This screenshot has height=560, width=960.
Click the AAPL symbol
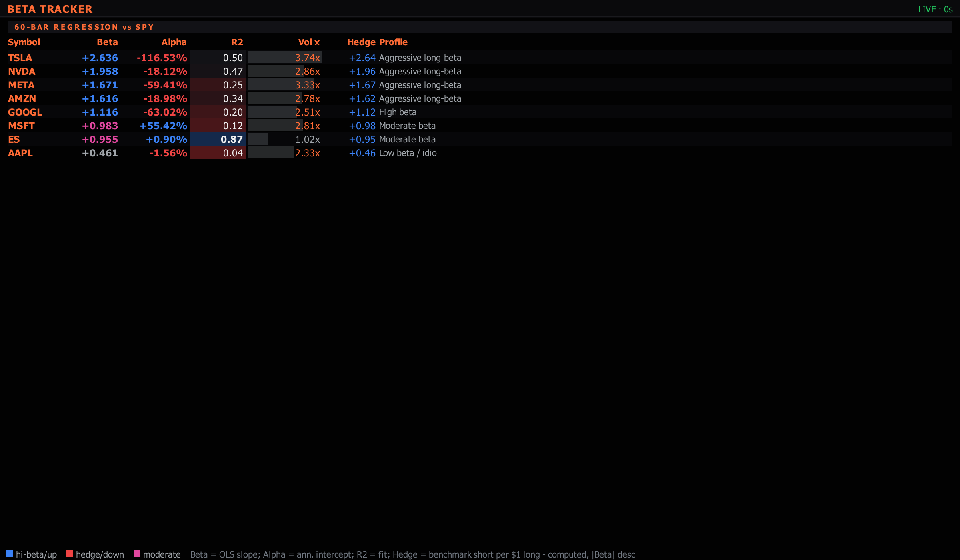pyautogui.click(x=20, y=153)
